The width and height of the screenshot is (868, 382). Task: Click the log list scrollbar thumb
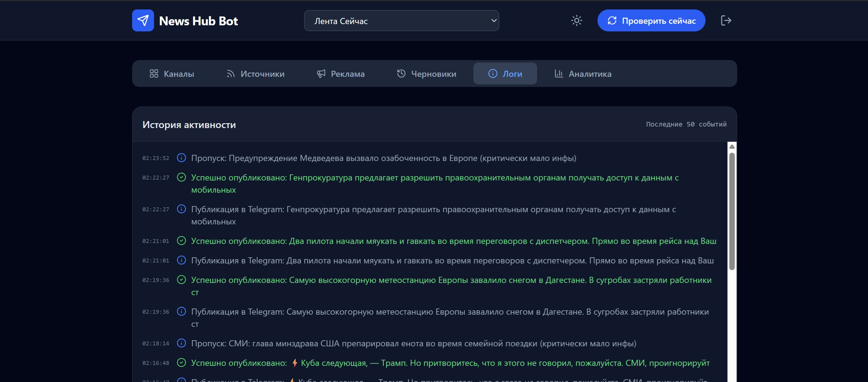[x=732, y=211]
